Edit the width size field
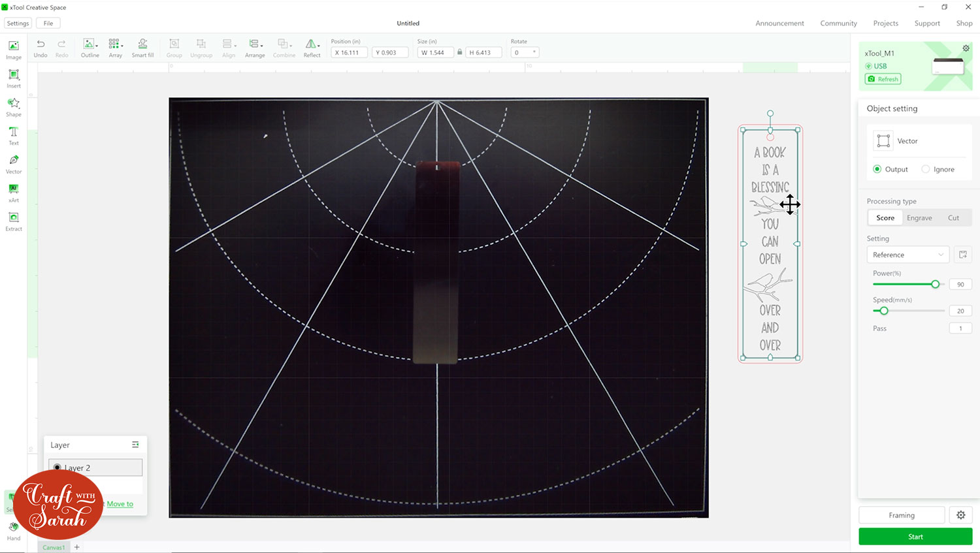The width and height of the screenshot is (980, 553). coord(436,52)
